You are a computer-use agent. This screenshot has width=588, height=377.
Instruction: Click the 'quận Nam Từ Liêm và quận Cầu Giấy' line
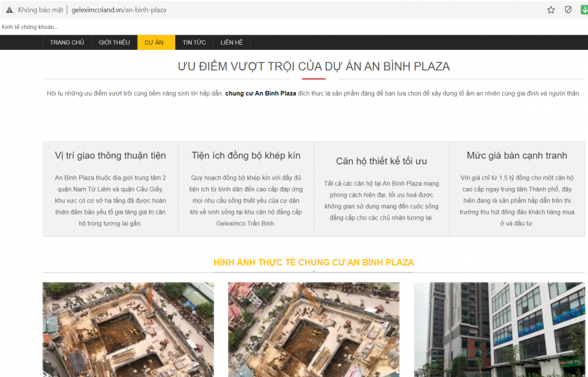coord(111,189)
